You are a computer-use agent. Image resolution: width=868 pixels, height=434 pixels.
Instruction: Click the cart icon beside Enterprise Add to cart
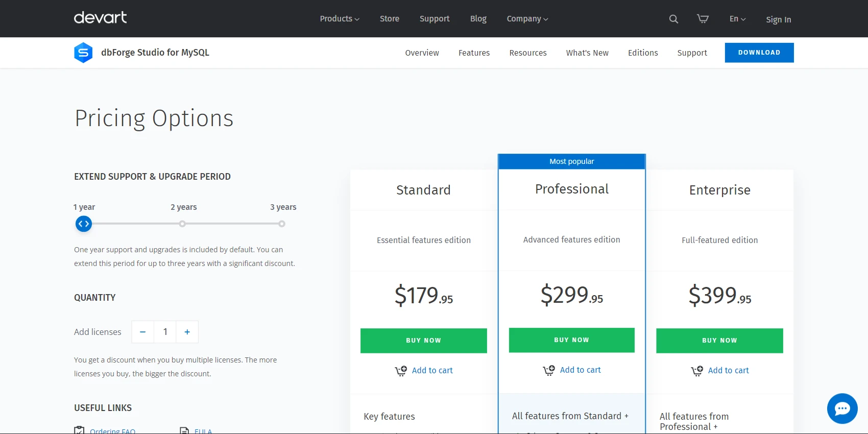697,371
